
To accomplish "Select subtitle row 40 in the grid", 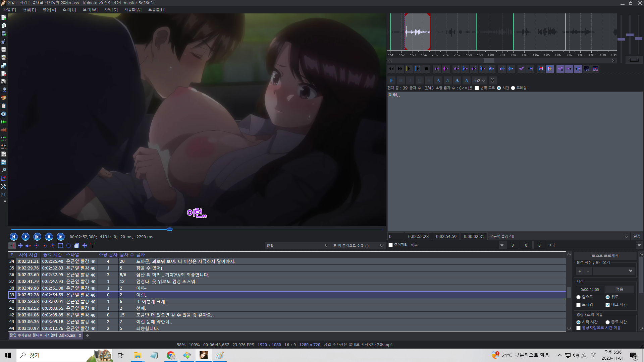I will pyautogui.click(x=287, y=302).
